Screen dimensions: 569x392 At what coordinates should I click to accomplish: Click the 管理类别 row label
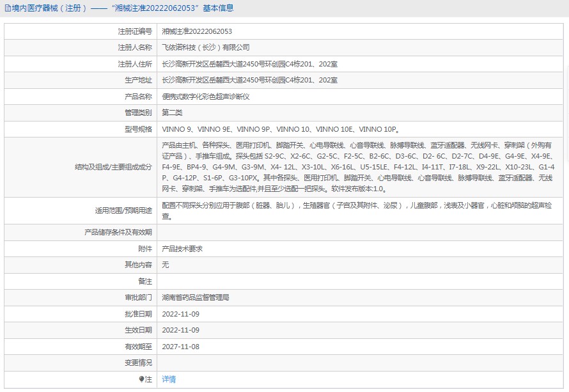[x=138, y=113]
